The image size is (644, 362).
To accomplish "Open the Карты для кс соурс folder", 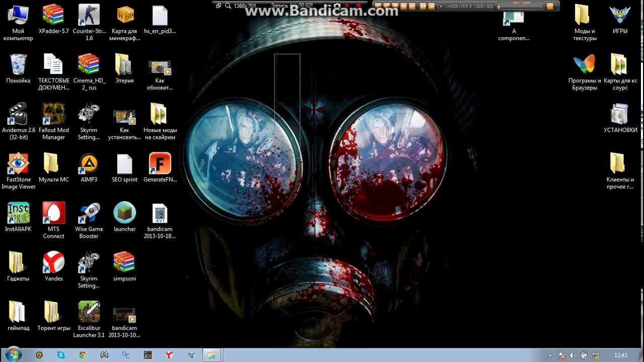I will (620, 72).
